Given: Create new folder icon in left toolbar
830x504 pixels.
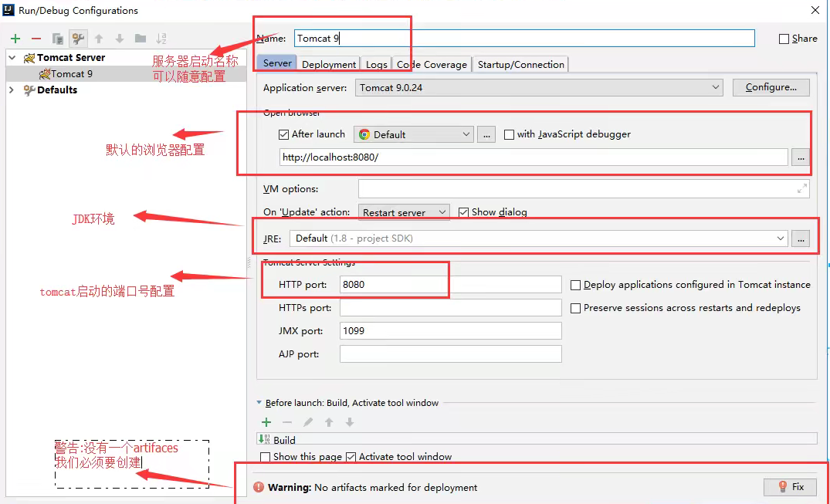Looking at the screenshot, I should tap(141, 38).
